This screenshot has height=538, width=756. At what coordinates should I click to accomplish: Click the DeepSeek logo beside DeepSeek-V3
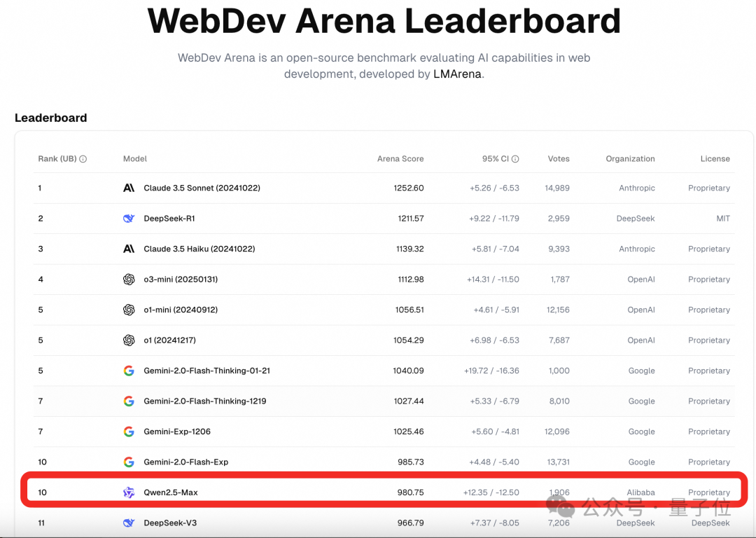pos(129,523)
